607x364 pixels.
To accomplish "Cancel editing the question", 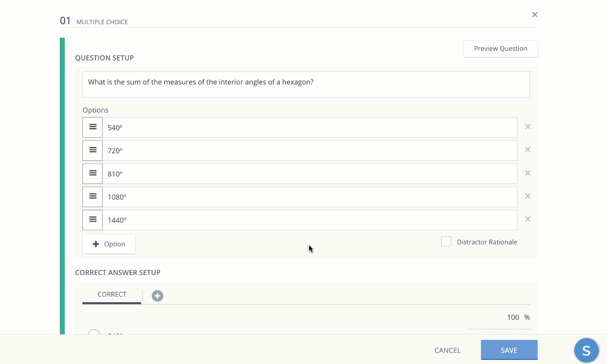I will (x=447, y=350).
